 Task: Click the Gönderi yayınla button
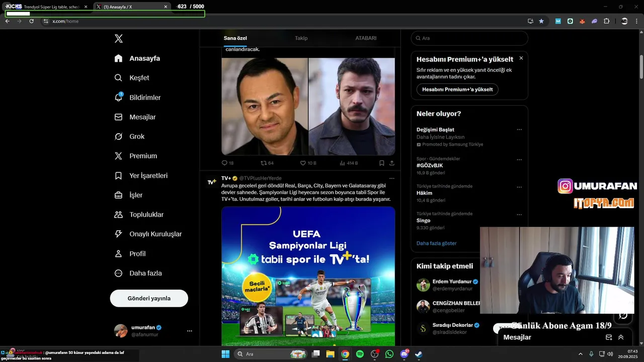[x=149, y=298]
